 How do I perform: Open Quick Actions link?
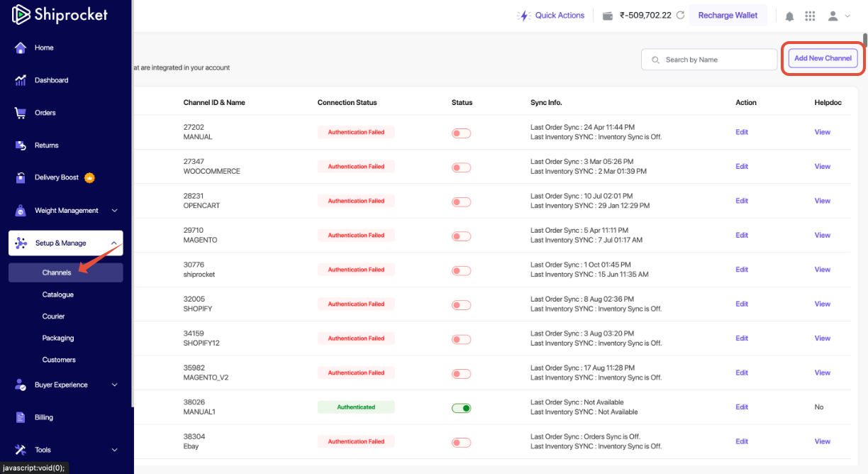[x=560, y=16]
